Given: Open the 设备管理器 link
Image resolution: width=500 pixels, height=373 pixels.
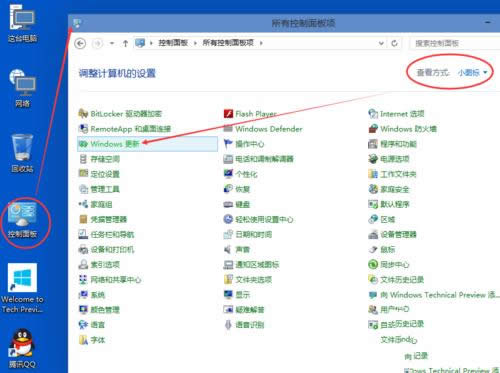Looking at the screenshot, I should (x=398, y=234).
